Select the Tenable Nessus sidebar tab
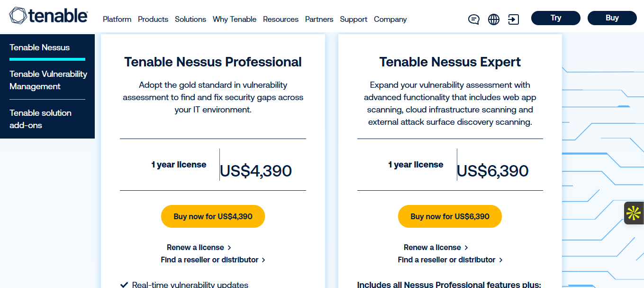The height and width of the screenshot is (288, 644). point(40,47)
